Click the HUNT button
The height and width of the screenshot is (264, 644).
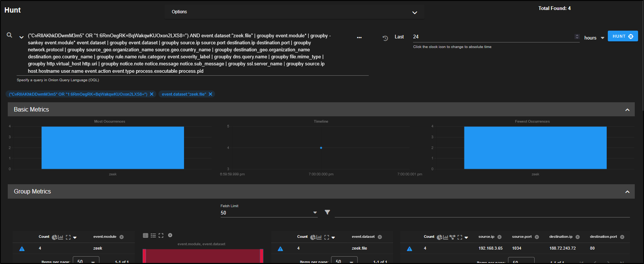(623, 36)
